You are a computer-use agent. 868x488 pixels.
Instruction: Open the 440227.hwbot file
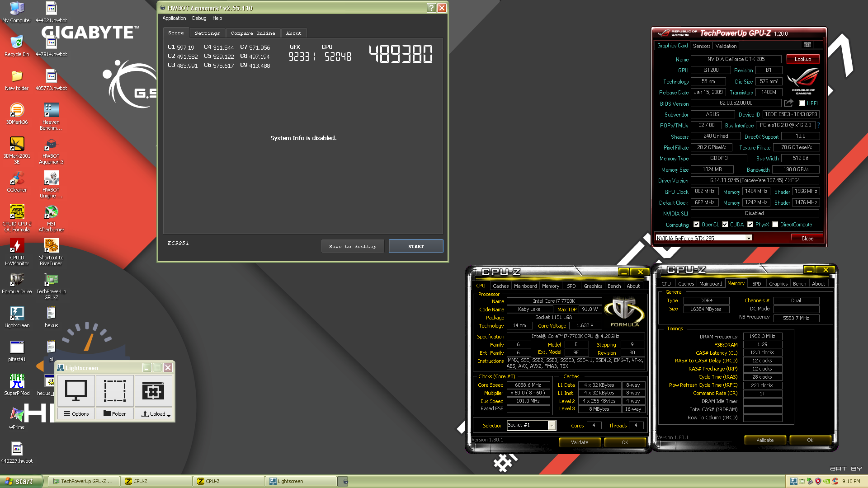(17, 453)
